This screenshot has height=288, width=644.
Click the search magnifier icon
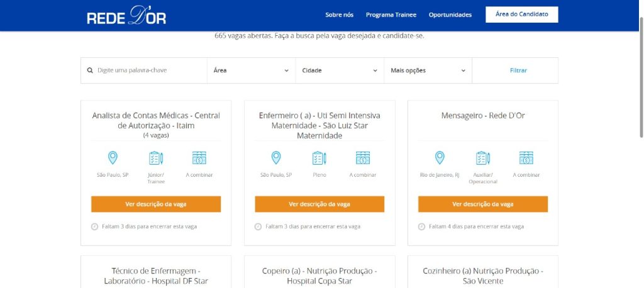(90, 70)
